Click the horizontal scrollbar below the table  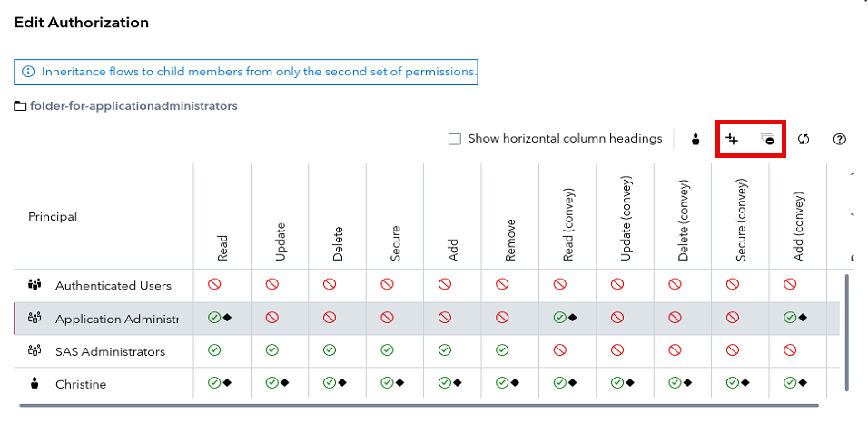click(418, 406)
